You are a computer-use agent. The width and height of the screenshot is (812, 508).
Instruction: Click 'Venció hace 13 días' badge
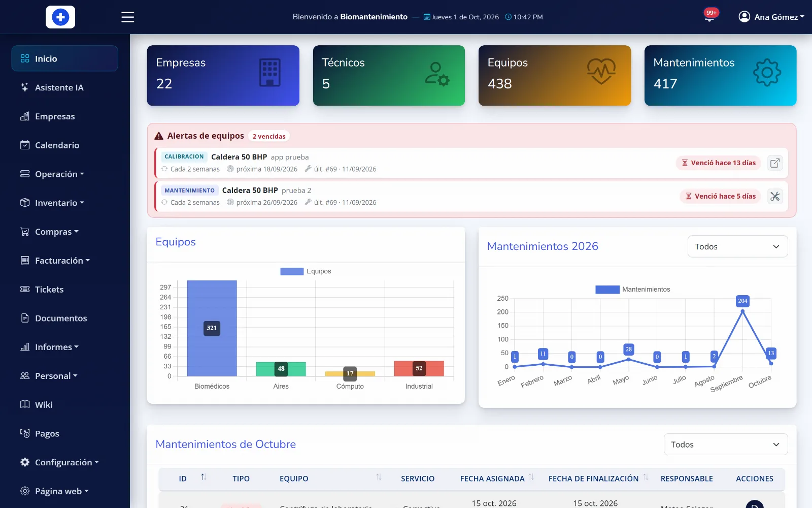[x=718, y=163]
